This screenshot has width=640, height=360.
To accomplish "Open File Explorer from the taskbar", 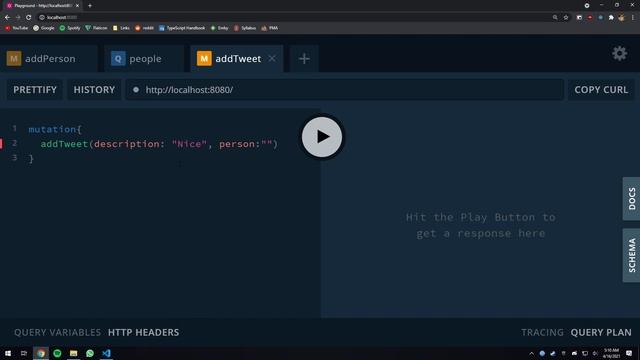I will tap(73, 353).
